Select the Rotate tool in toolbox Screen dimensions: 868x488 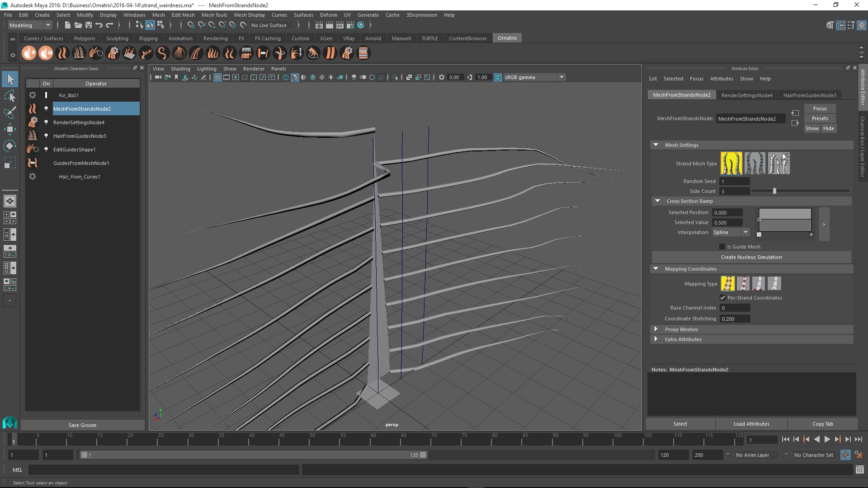(10, 146)
